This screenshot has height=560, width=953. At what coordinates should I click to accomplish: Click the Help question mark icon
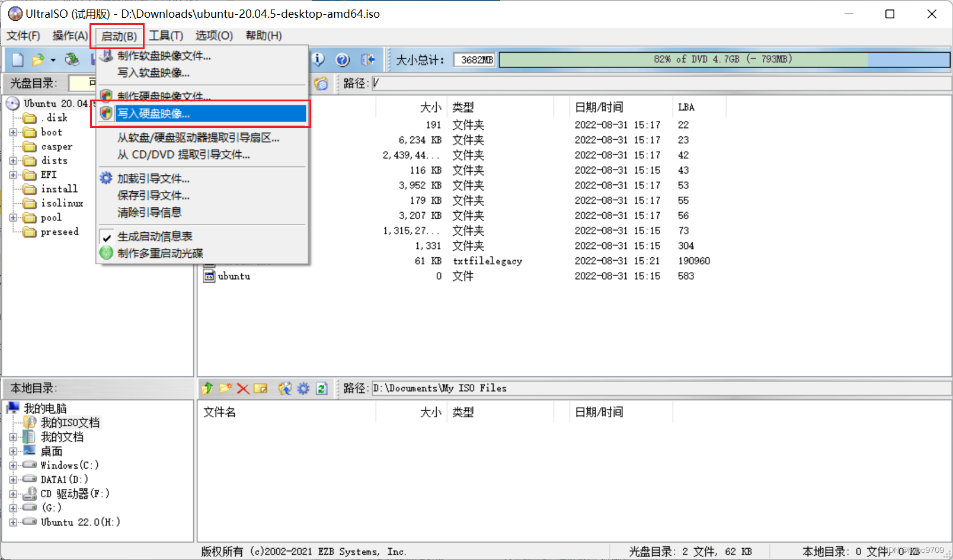pyautogui.click(x=343, y=59)
